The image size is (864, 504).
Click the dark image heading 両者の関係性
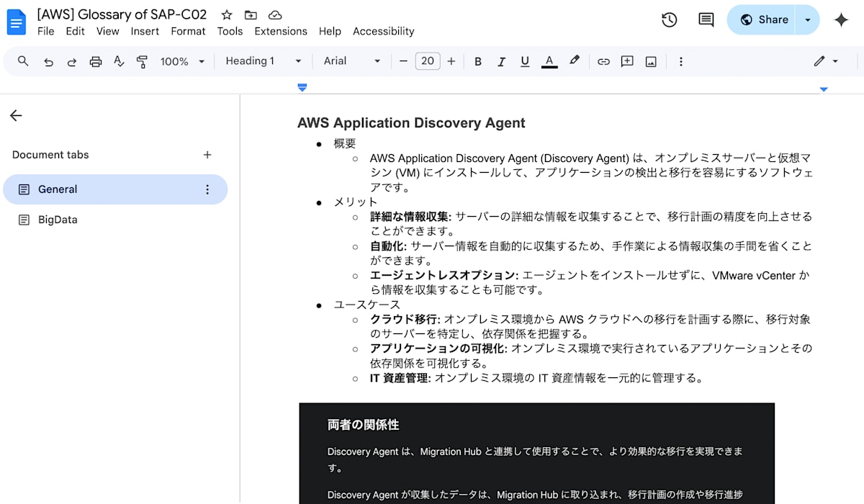[363, 425]
